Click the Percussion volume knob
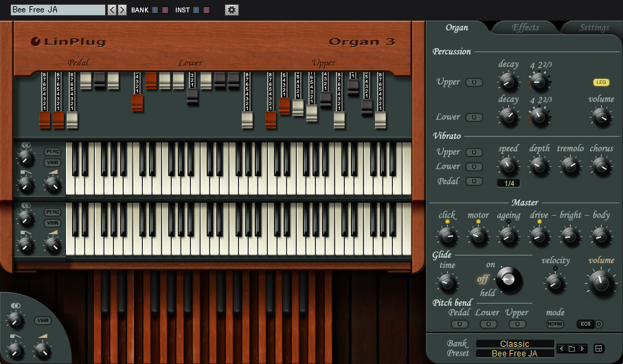This screenshot has width=623, height=364. (602, 117)
